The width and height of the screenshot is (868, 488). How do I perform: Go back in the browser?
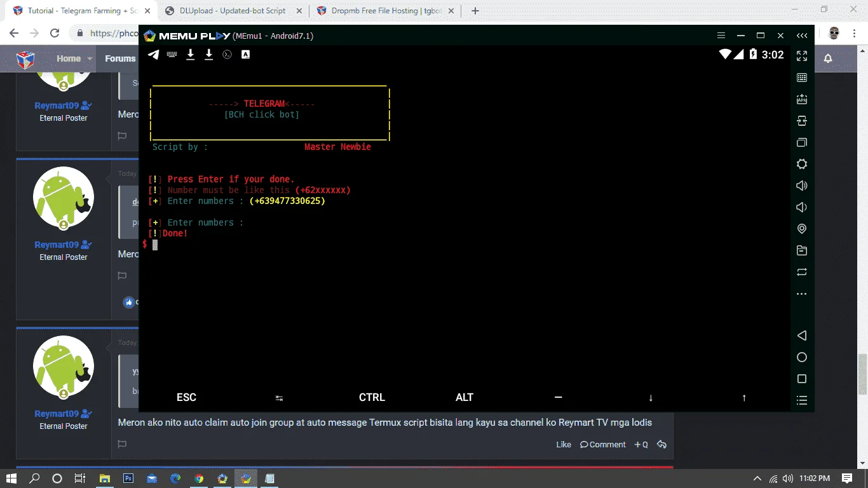pyautogui.click(x=14, y=33)
